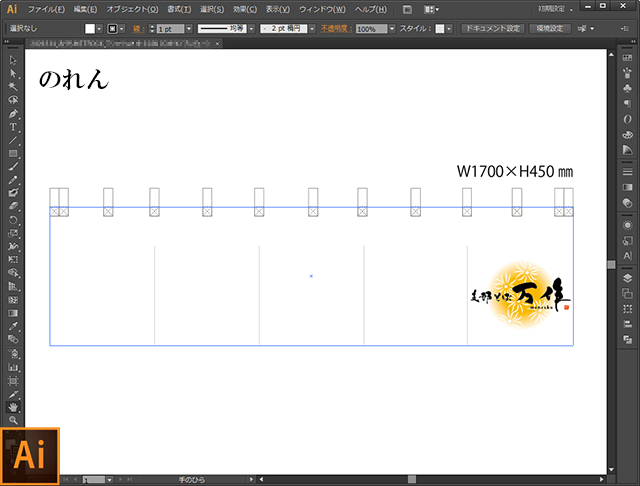Open the graphic style dropdown arrow
This screenshot has width=640, height=486.
coord(449,29)
